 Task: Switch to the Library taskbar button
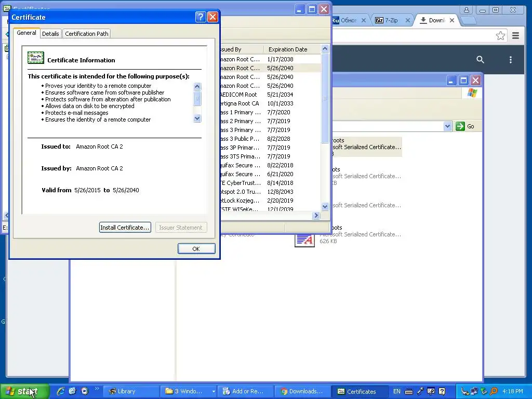(130, 391)
